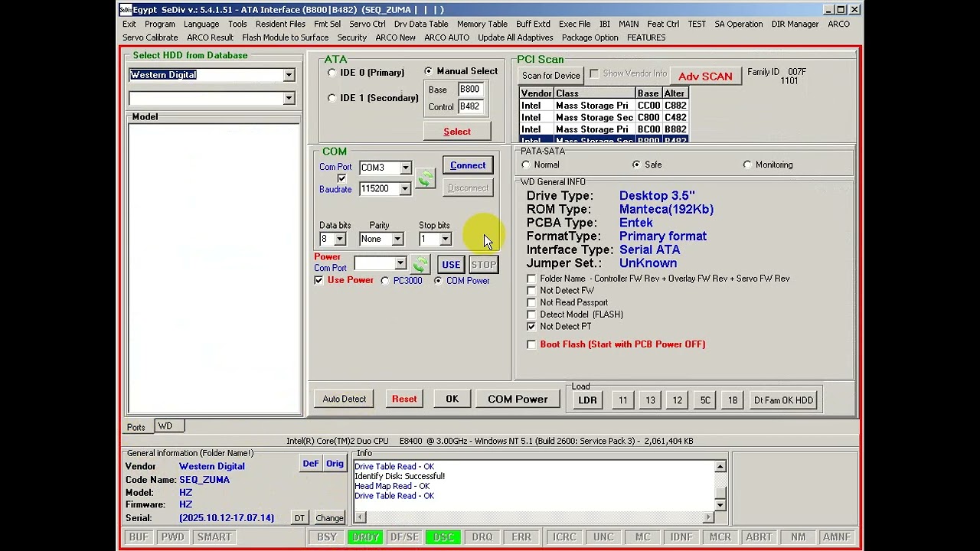The height and width of the screenshot is (551, 980).
Task: Click the BSY status indicator
Action: [327, 537]
